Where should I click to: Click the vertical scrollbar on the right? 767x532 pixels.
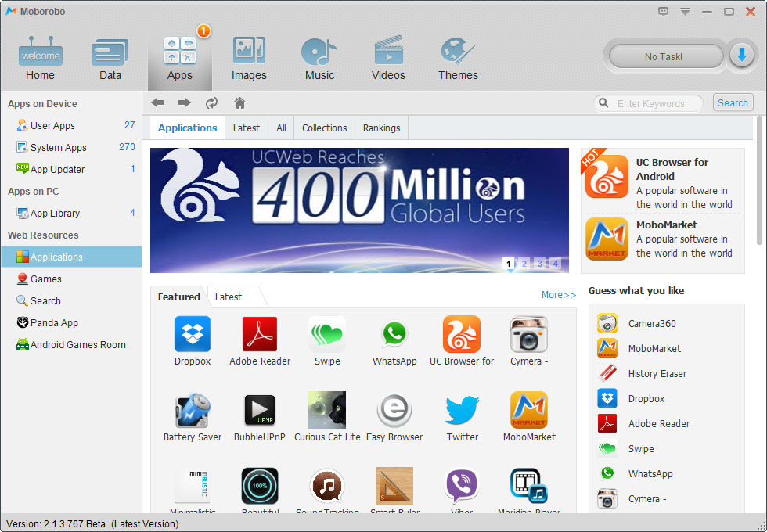click(x=758, y=180)
